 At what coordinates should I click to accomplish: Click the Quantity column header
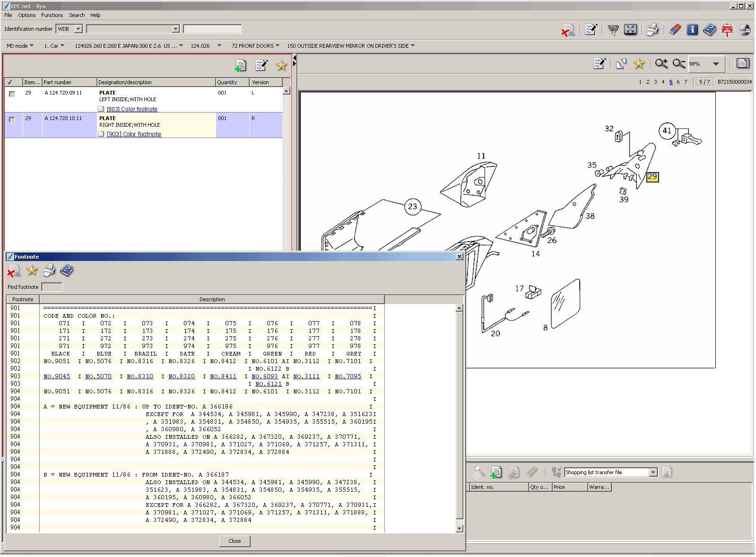233,82
